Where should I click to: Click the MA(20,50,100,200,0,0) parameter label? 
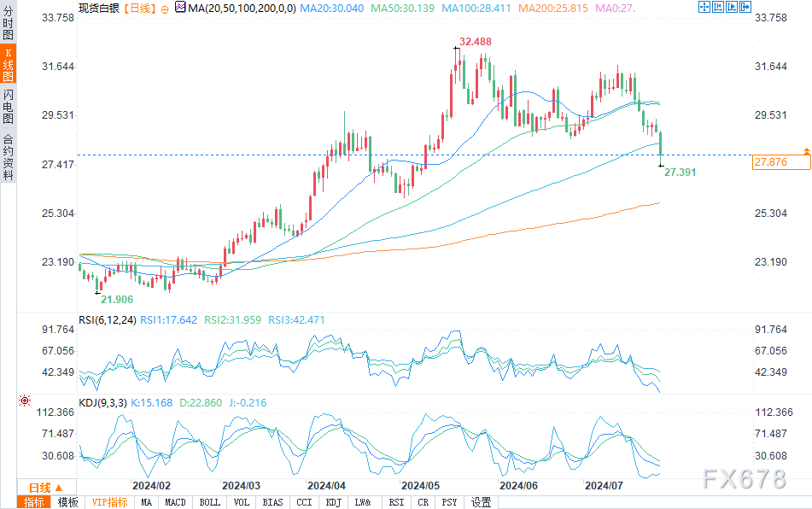[242, 9]
